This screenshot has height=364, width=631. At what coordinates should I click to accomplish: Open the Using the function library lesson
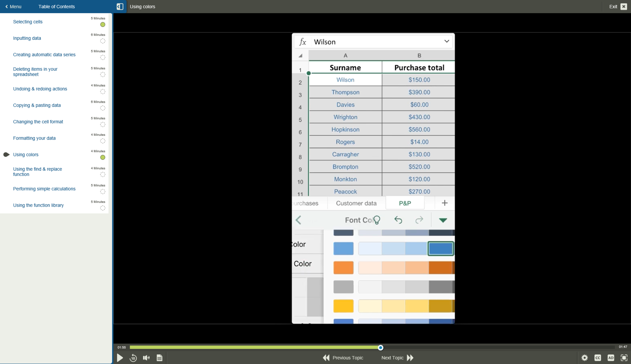[x=38, y=205]
